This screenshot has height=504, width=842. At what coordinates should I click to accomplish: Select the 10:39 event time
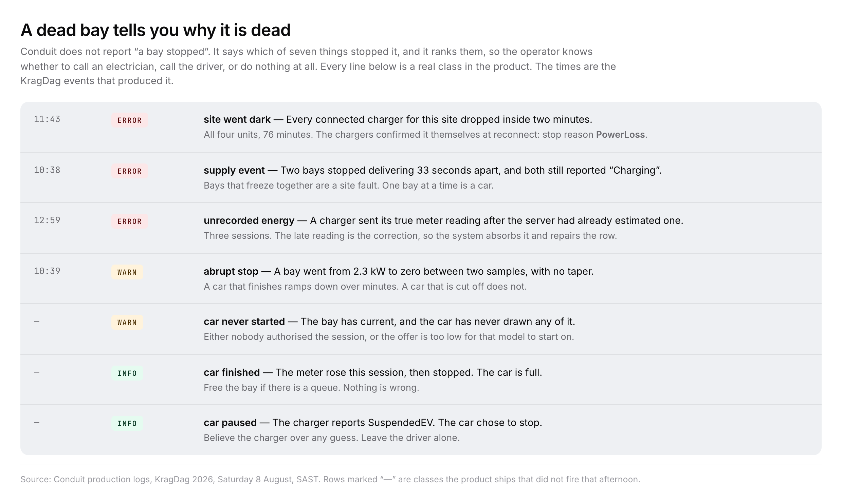(x=47, y=271)
